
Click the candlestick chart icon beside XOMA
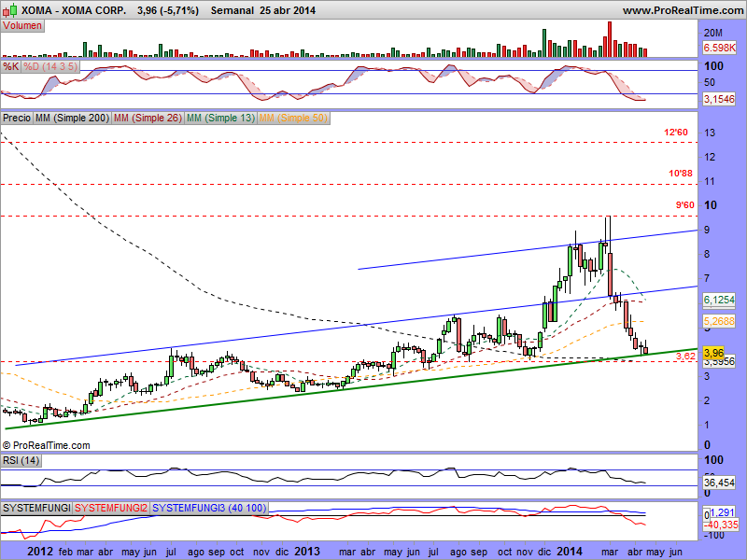pyautogui.click(x=10, y=9)
